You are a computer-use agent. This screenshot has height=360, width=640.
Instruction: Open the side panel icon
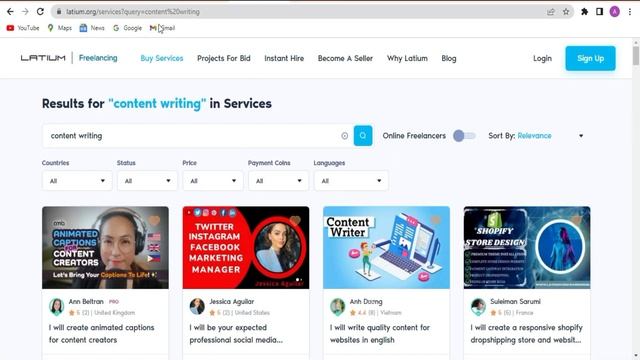[599, 12]
